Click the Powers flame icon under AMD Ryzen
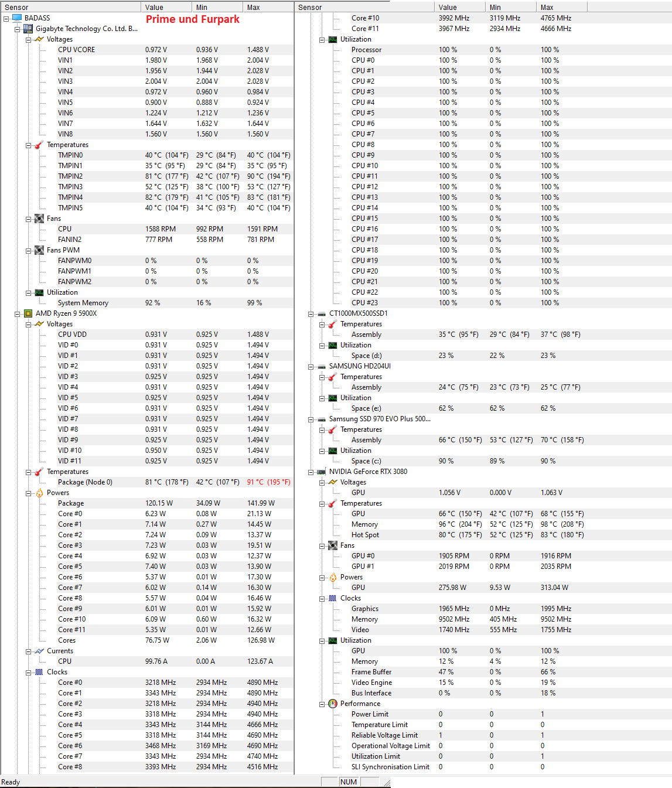Image resolution: width=672 pixels, height=788 pixels. [39, 493]
